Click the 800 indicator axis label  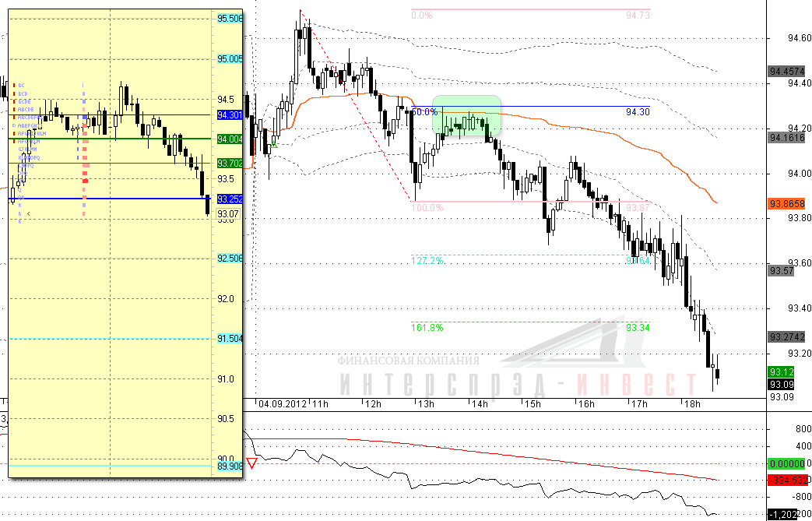803,429
